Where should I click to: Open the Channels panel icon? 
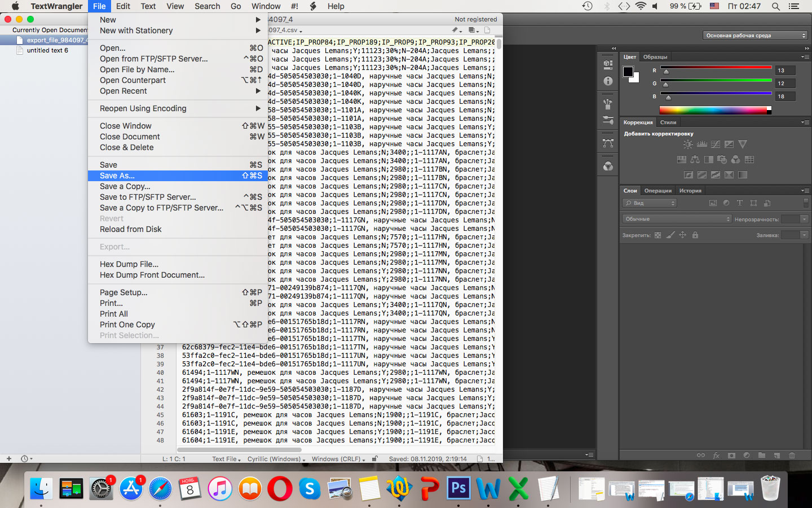point(608,167)
